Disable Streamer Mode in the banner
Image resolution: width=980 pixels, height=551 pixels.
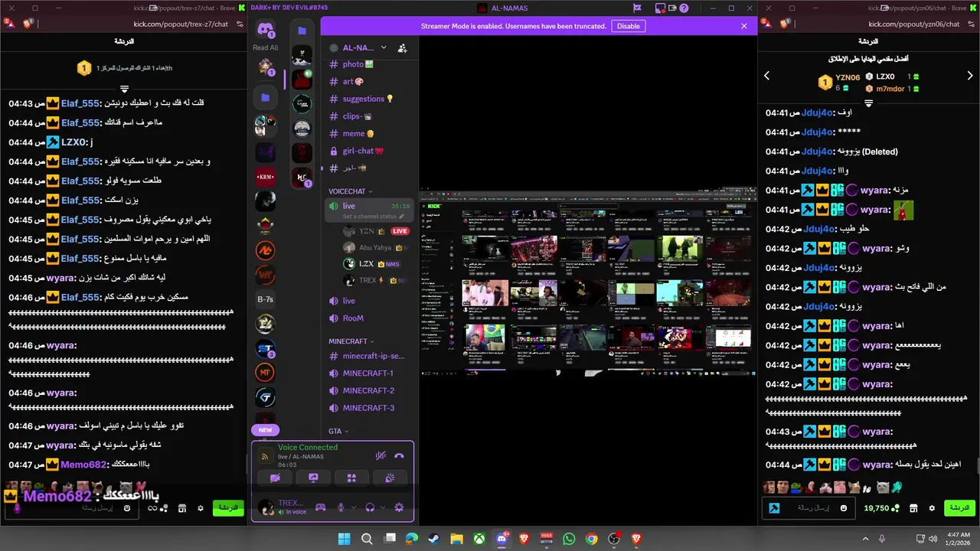click(x=628, y=26)
